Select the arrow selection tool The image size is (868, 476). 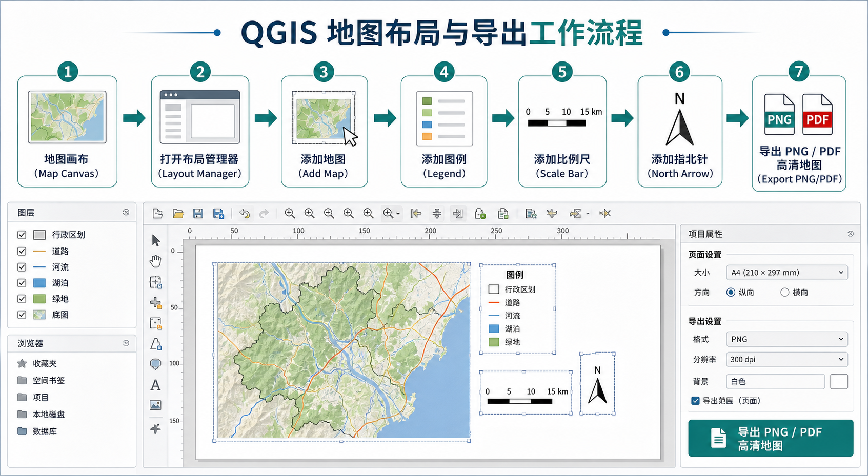[156, 240]
